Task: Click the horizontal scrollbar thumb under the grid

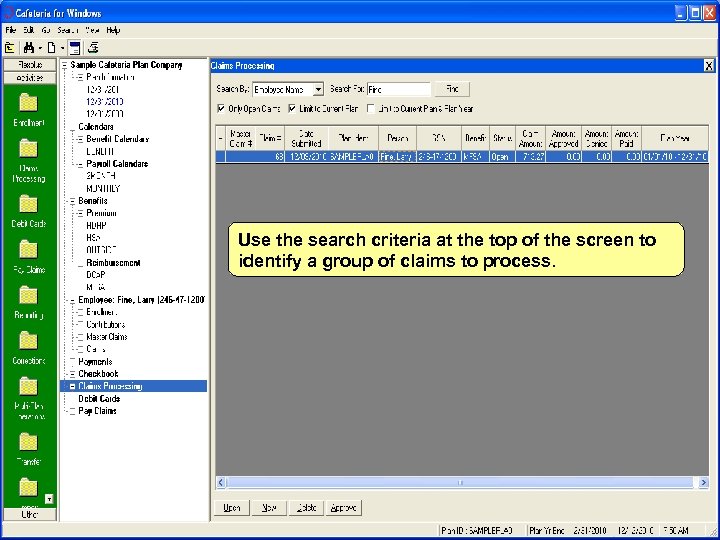Action: [460, 482]
